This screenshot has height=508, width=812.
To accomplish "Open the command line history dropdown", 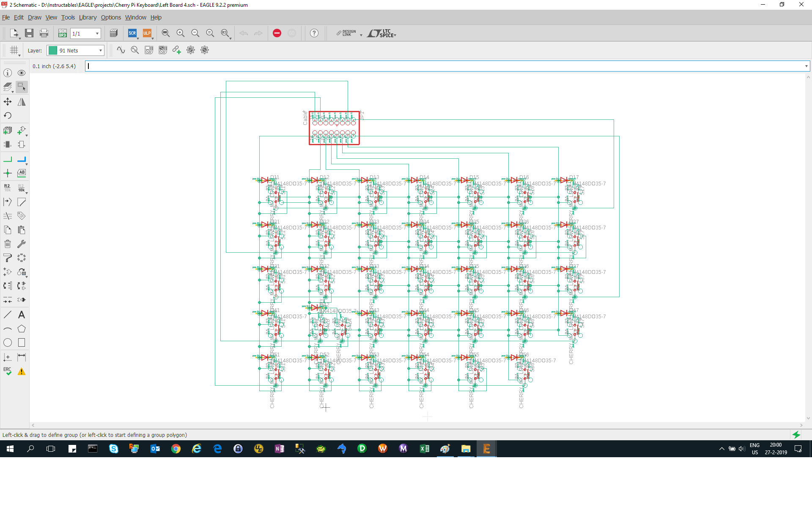I will click(806, 66).
